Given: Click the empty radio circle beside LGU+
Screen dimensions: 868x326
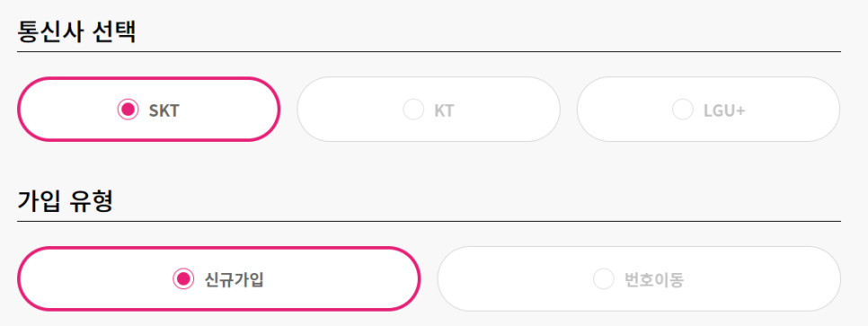Looking at the screenshot, I should [x=683, y=110].
